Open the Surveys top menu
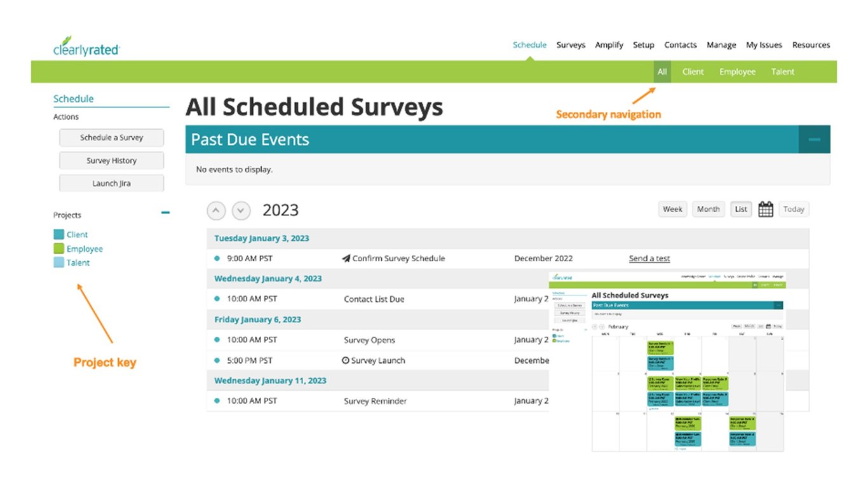 point(571,45)
